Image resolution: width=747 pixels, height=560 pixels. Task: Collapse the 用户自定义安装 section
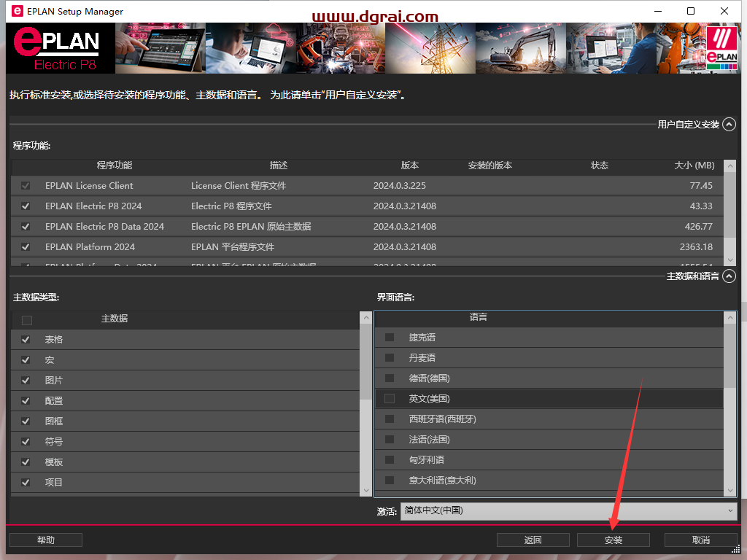coord(729,124)
